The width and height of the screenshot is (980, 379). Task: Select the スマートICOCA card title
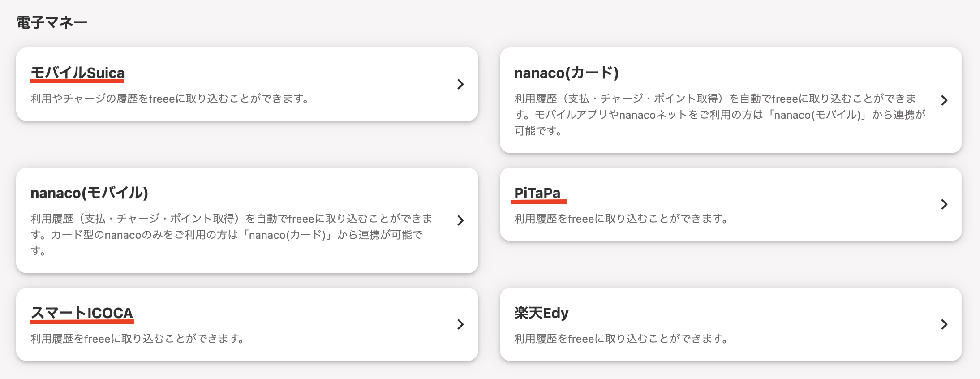tap(82, 313)
